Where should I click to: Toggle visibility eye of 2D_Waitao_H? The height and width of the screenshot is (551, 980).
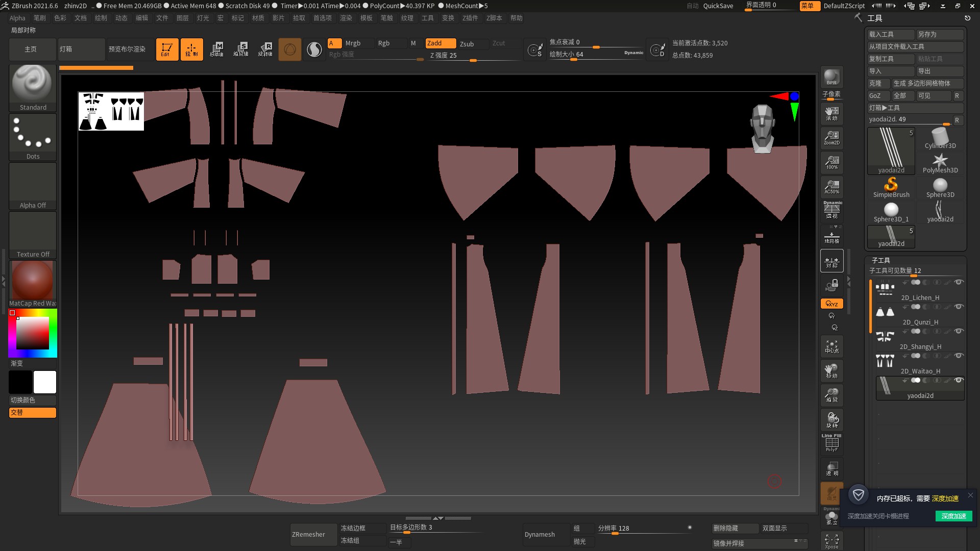pos(959,356)
